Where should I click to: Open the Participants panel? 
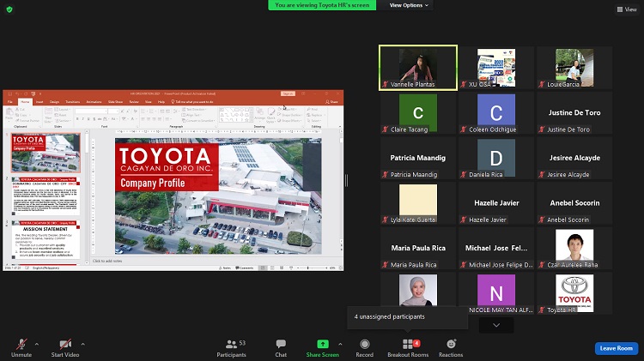[x=231, y=348]
